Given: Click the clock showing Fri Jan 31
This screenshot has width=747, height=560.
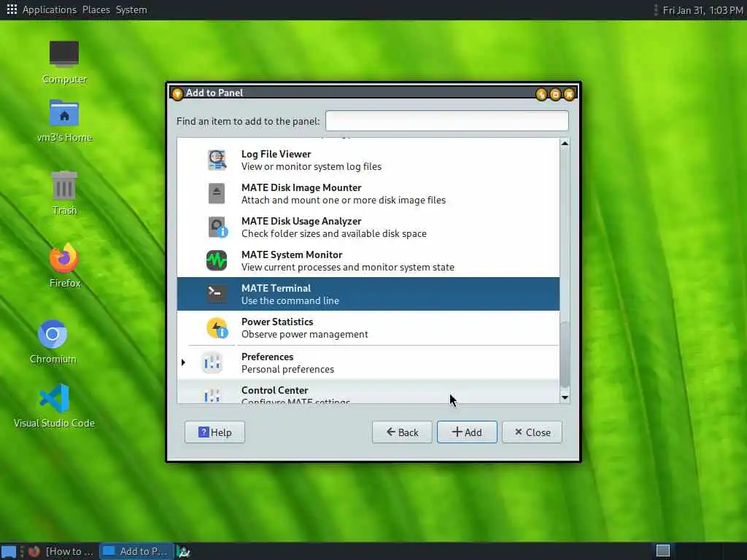Looking at the screenshot, I should click(x=703, y=10).
